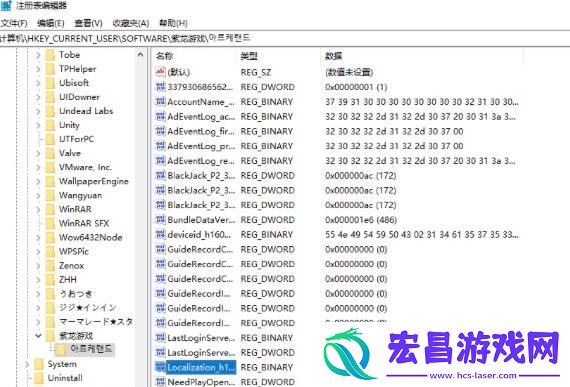Viewport: 570px width, 387px height.
Task: Expand the UIDowner key
Action: [38, 97]
